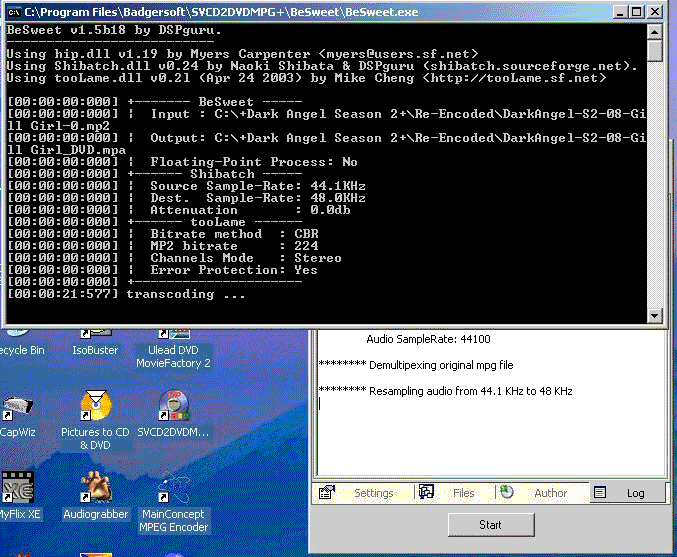Open MyFlix XE desktop icon
The image size is (677, 557).
pyautogui.click(x=19, y=496)
